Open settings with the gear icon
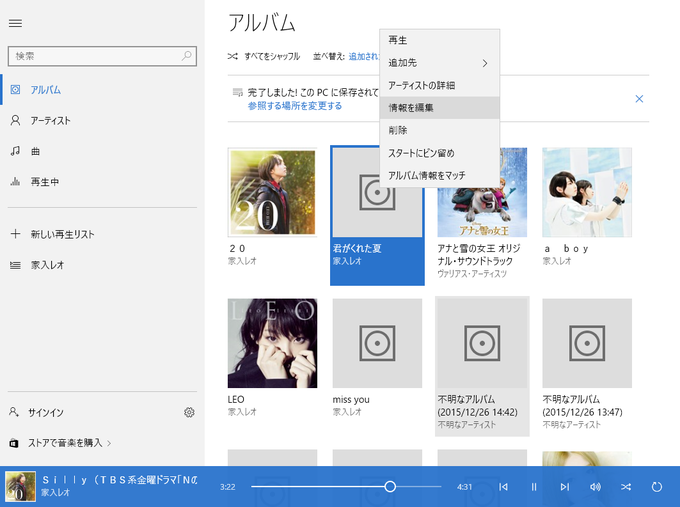This screenshot has width=680, height=507. pos(189,412)
